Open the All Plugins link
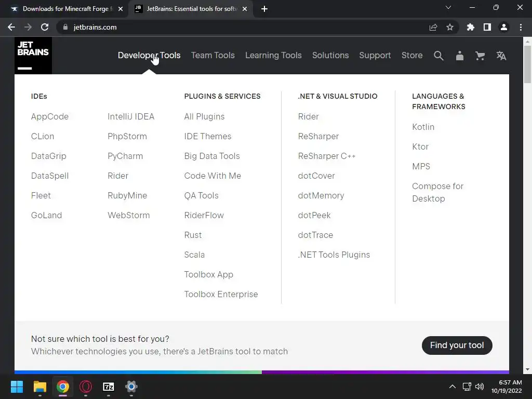The image size is (532, 399). [x=204, y=117]
